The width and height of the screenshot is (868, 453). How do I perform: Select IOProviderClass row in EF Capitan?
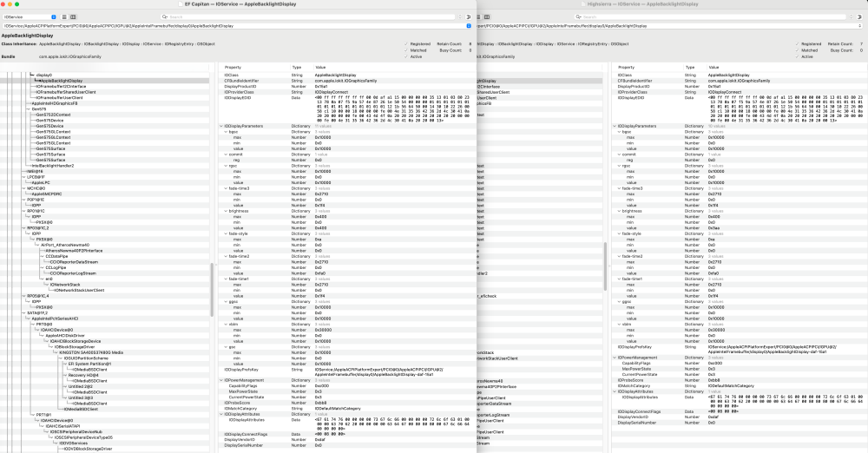(x=346, y=92)
